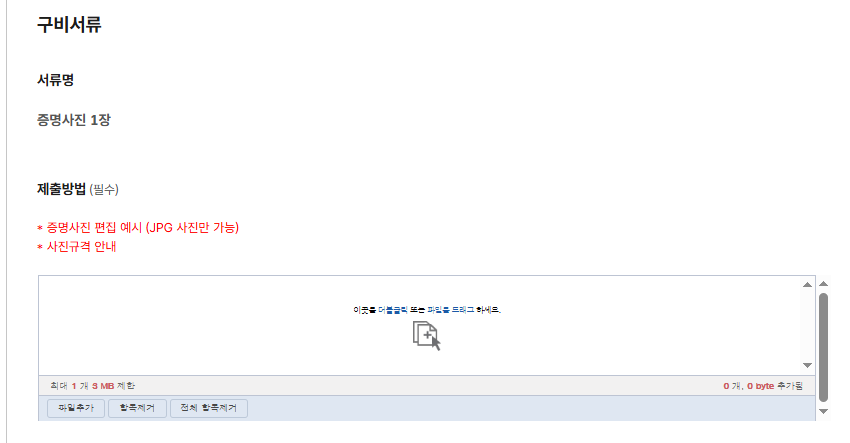This screenshot has width=850, height=443.
Task: Click the outer scrollbar up arrow
Action: [823, 284]
